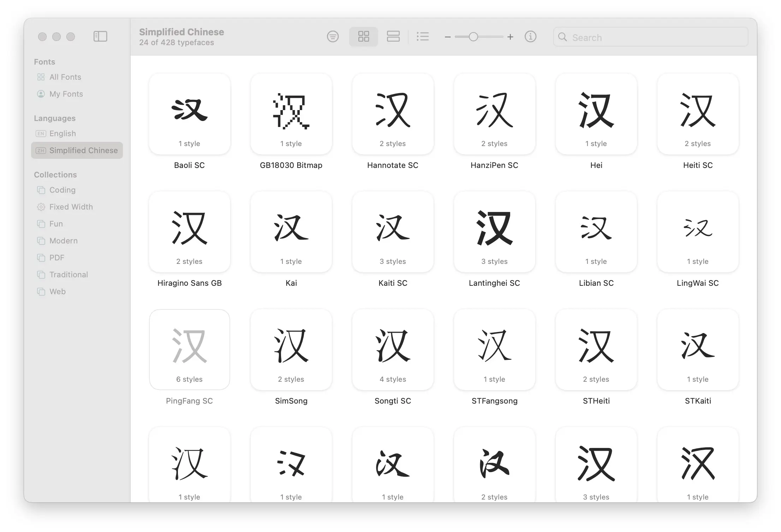Open the Traditional collection
781x532 pixels.
[x=77, y=274]
